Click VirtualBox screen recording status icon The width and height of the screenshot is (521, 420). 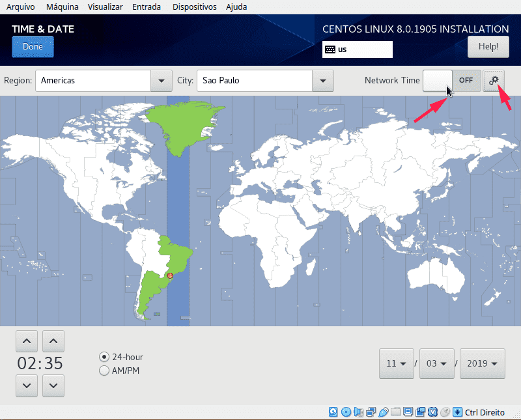[420, 412]
